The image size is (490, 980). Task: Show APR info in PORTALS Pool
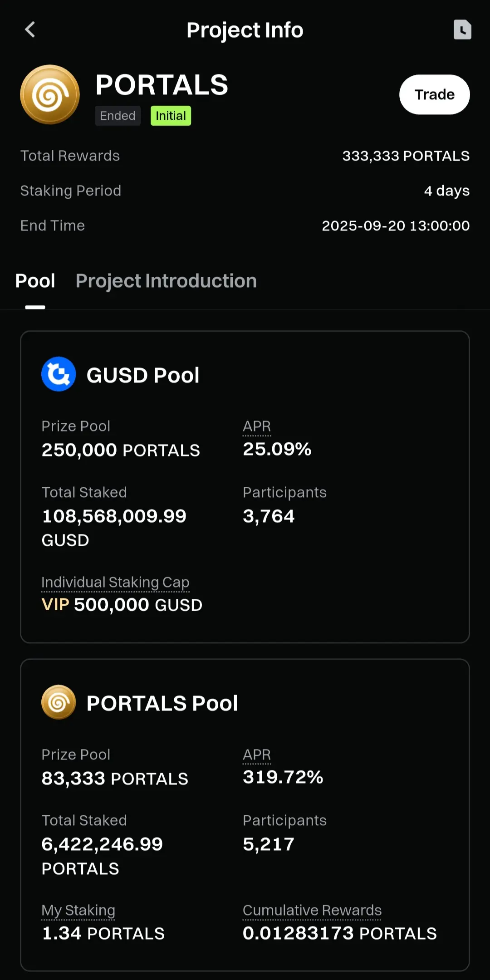[257, 755]
